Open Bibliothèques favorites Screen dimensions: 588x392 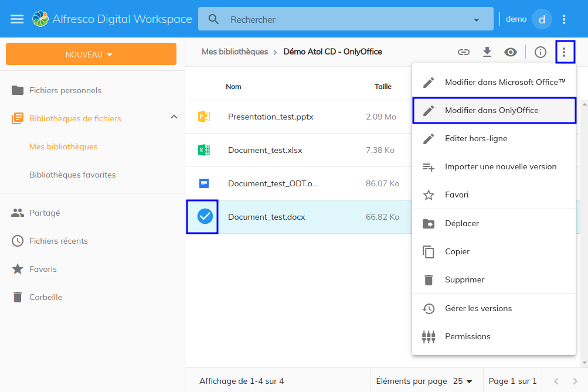point(72,175)
